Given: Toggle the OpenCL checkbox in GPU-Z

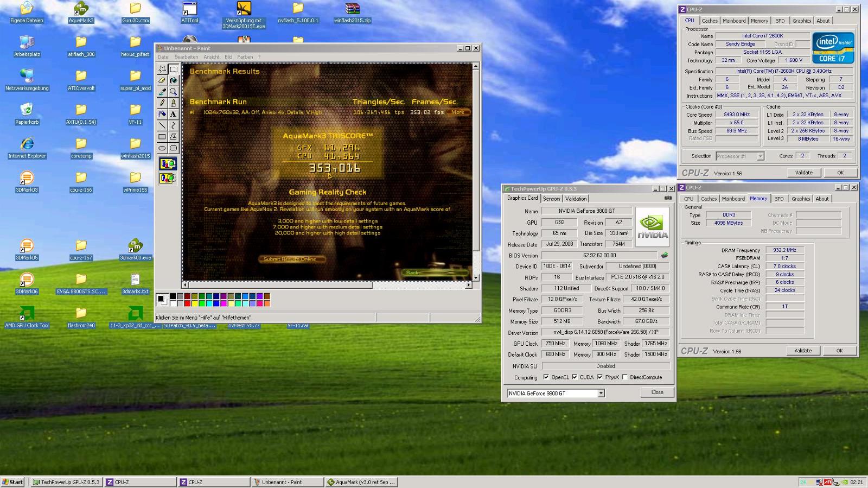Looking at the screenshot, I should 546,377.
